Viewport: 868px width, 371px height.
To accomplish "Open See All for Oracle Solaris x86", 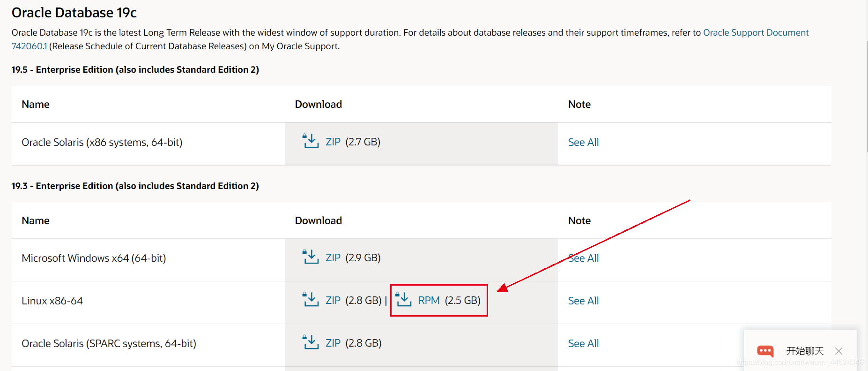I will (x=583, y=142).
